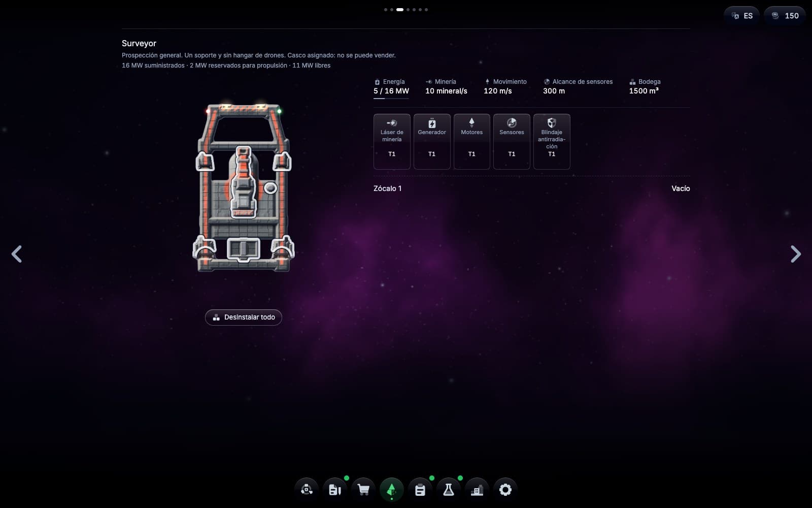The width and height of the screenshot is (812, 508).
Task: Expand the Zócalo 1 slot row
Action: click(x=532, y=188)
